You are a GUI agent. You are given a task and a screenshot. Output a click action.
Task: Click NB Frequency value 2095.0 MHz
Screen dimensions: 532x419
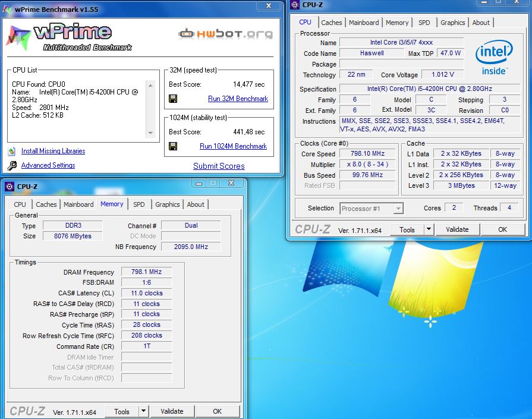(x=191, y=247)
